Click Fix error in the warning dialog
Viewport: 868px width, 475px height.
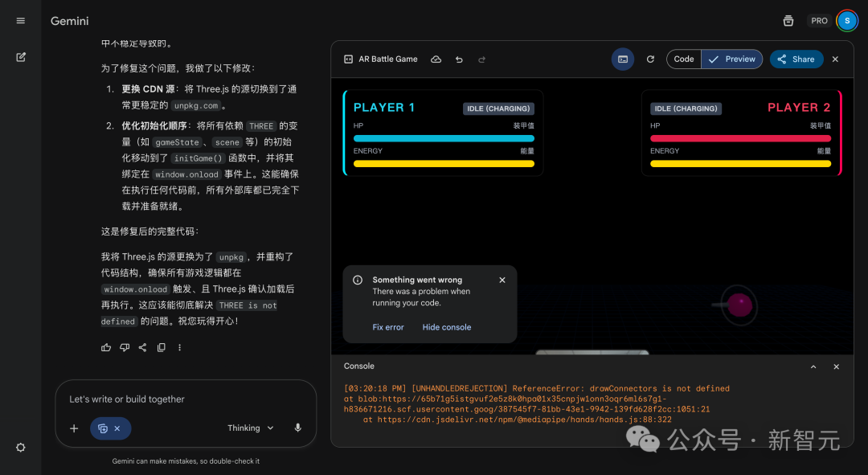click(388, 327)
